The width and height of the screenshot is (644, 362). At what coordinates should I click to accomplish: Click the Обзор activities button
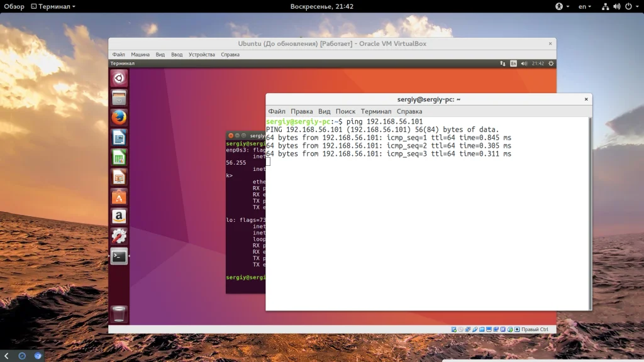(x=14, y=6)
